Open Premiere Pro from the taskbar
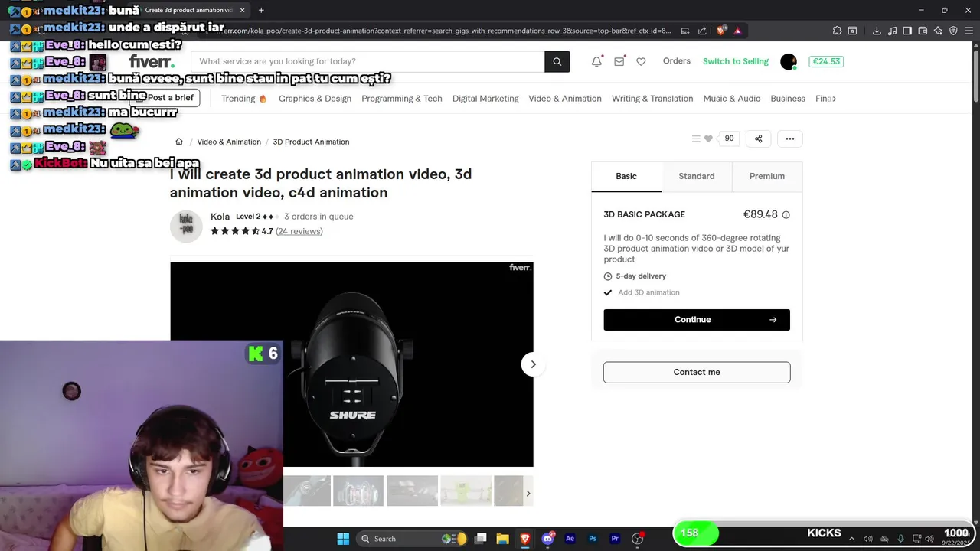The width and height of the screenshot is (980, 551). 615,539
